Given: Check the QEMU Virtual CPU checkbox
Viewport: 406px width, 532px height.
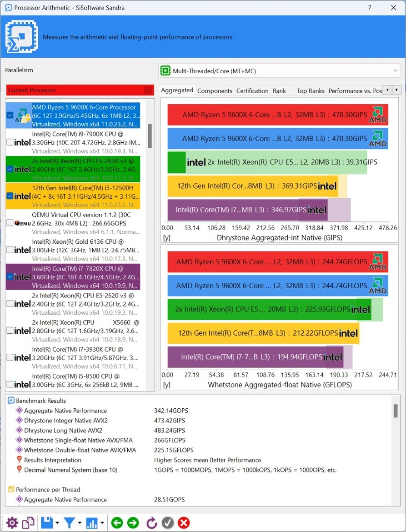Looking at the screenshot, I should click(x=10, y=223).
